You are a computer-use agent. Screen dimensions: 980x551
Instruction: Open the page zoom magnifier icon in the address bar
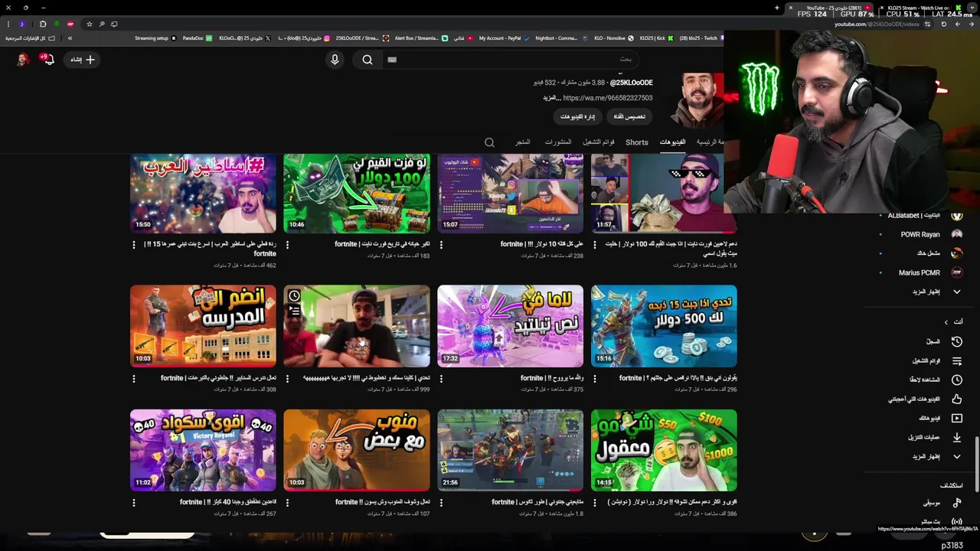tap(102, 24)
